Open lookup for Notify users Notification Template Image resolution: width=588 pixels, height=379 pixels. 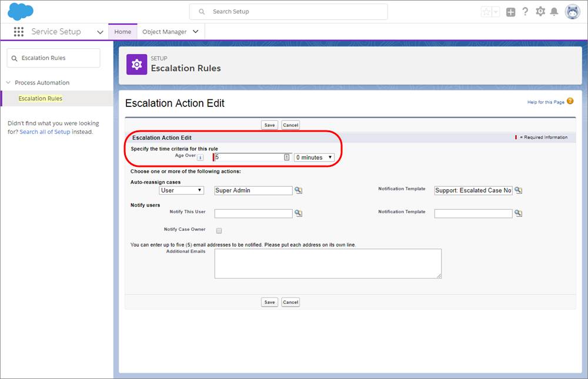tap(518, 213)
